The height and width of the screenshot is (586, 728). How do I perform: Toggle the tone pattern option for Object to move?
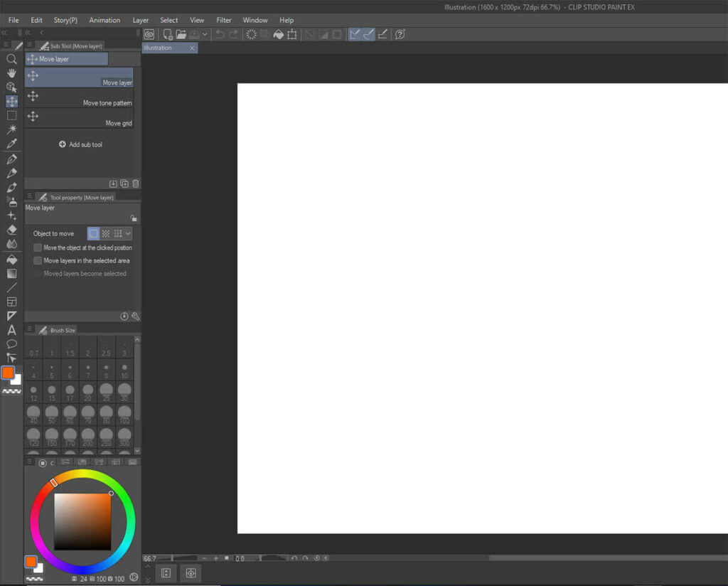click(x=105, y=233)
